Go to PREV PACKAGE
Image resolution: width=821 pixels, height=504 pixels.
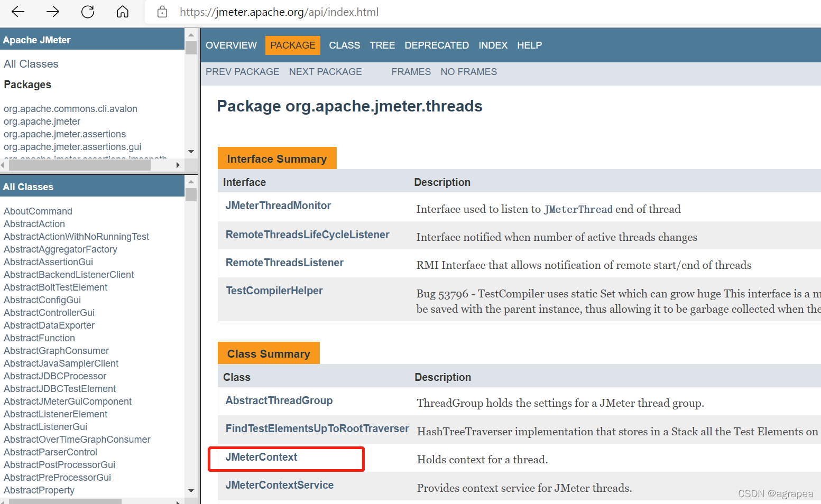click(x=242, y=72)
